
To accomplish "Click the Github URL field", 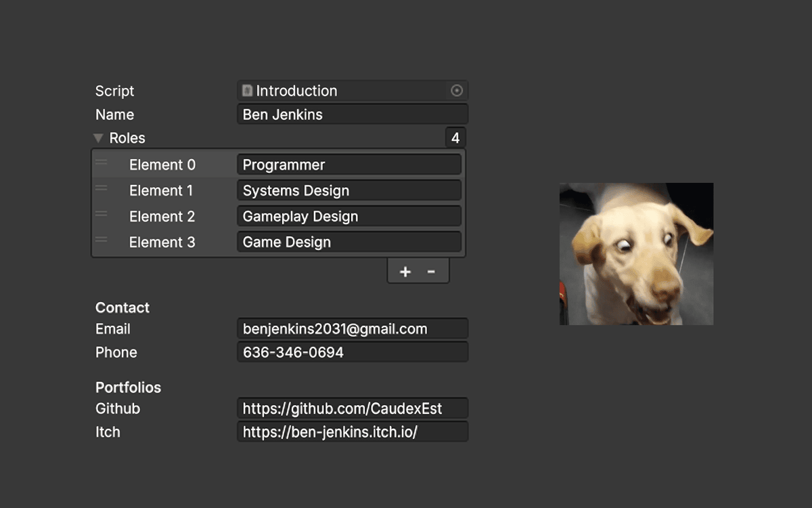I will (x=353, y=408).
